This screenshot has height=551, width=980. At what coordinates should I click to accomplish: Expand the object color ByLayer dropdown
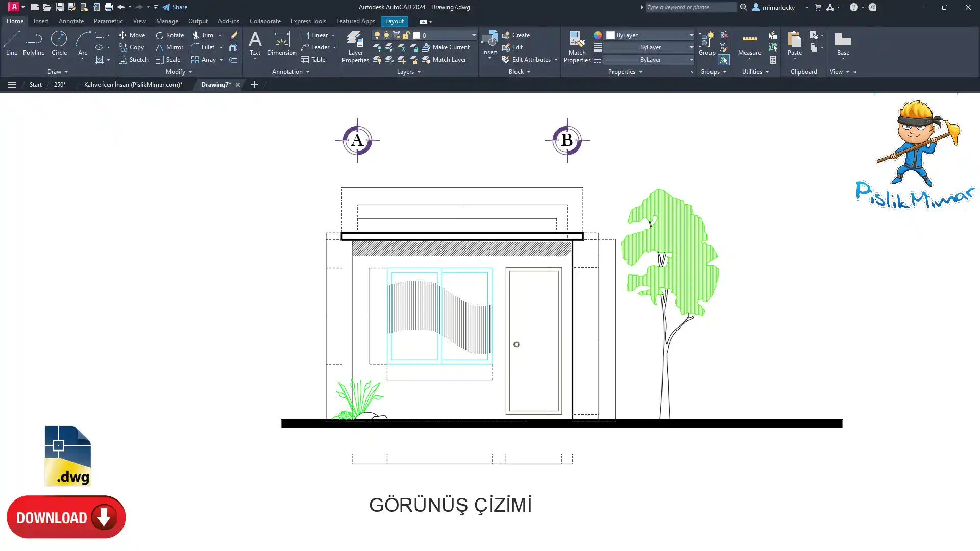point(691,35)
